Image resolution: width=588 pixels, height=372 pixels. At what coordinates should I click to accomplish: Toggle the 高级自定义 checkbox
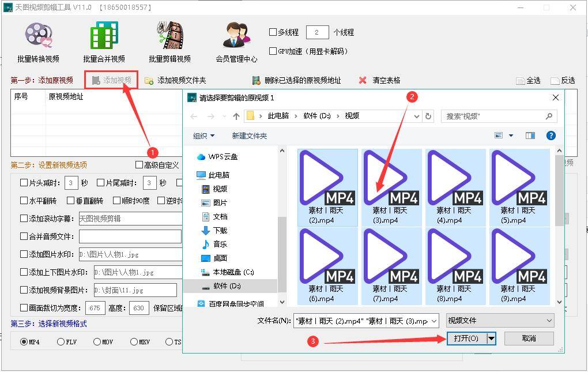(139, 165)
